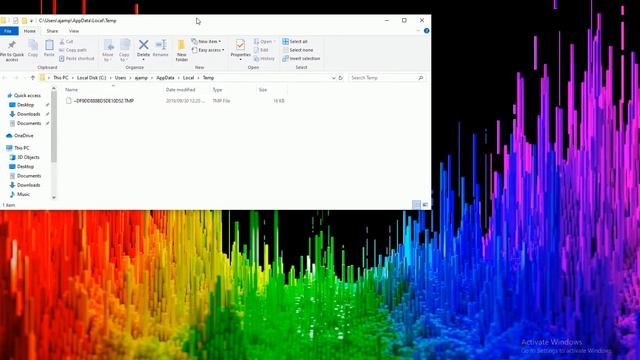Viewport: 640px width, 360px height.
Task: Maximize the File Explorer window
Action: [404, 20]
